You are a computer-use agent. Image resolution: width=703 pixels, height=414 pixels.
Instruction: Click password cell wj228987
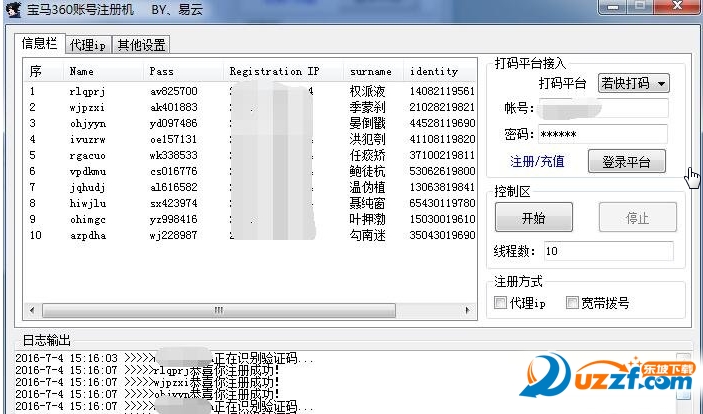click(x=174, y=235)
